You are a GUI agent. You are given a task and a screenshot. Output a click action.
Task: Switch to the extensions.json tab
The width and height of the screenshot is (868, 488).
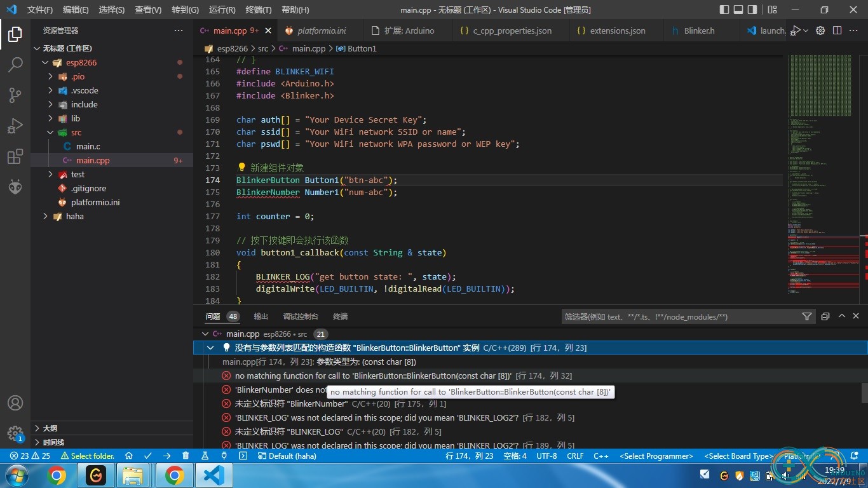point(617,30)
